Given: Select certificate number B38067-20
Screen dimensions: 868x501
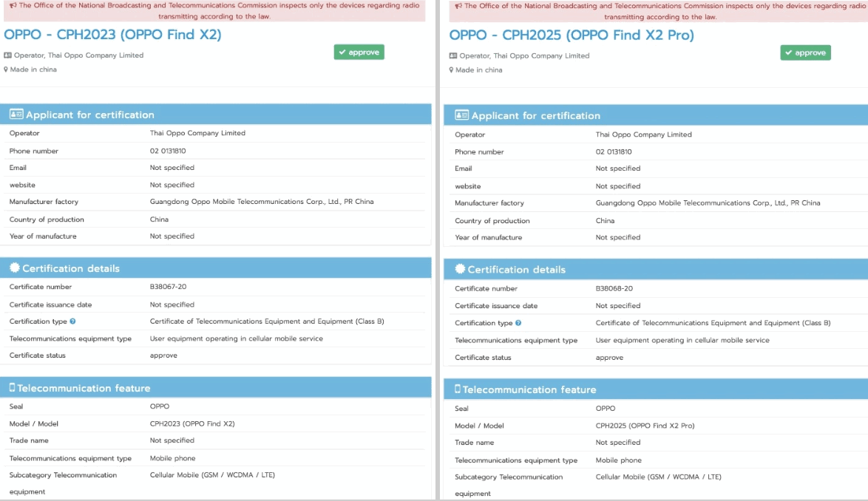Looking at the screenshot, I should 169,287.
